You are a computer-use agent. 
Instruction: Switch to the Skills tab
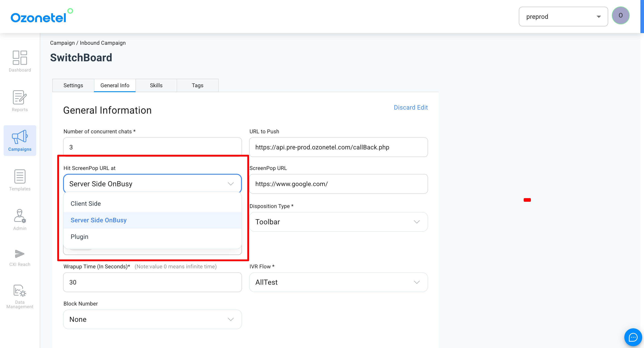coord(156,85)
